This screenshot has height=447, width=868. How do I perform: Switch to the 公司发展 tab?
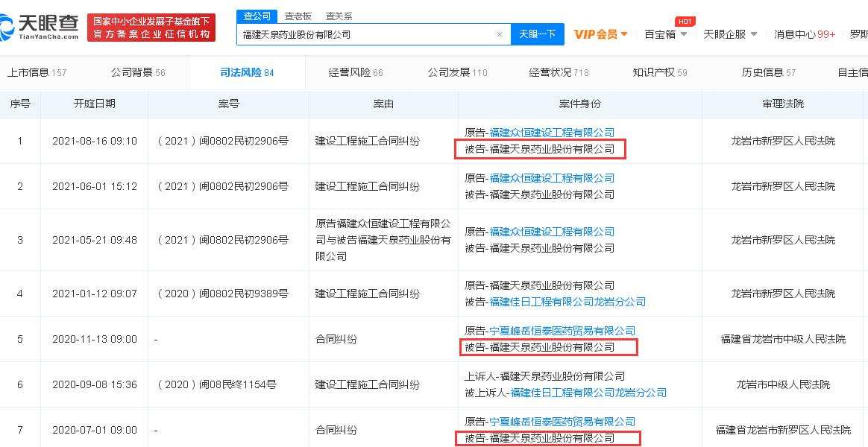pyautogui.click(x=457, y=72)
